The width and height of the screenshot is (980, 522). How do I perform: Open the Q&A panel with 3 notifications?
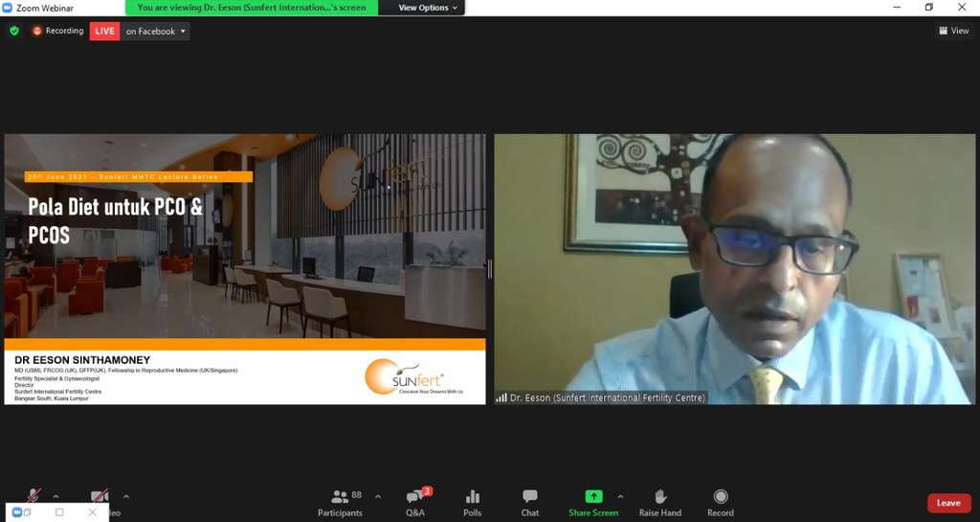(415, 503)
